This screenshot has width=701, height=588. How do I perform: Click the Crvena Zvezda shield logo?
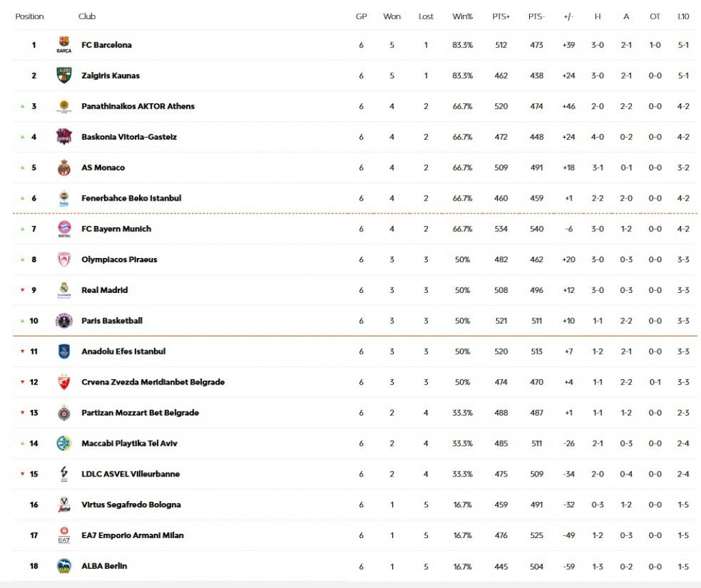tap(64, 382)
